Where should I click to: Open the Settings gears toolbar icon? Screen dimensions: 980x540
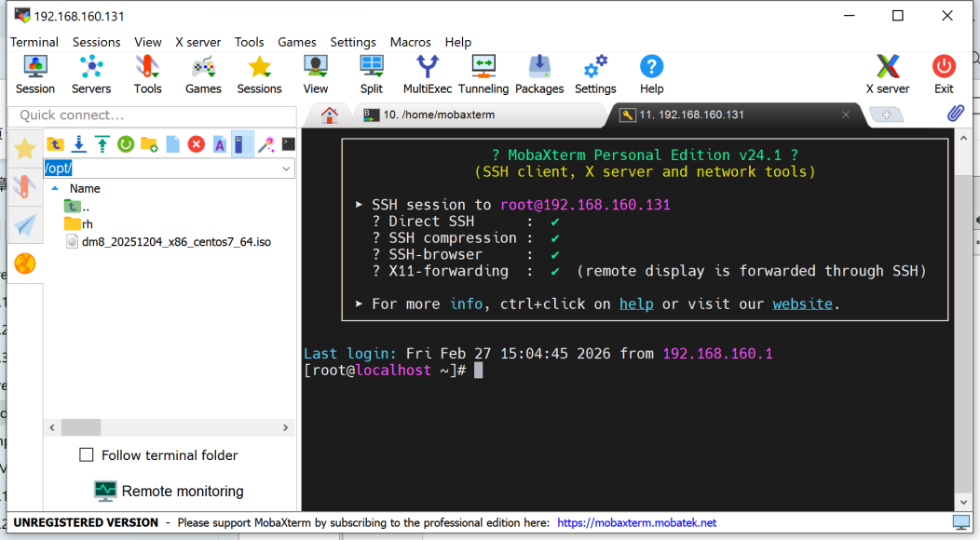coord(595,75)
